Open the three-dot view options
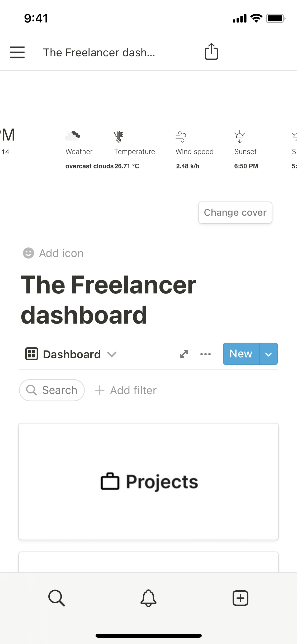Image resolution: width=297 pixels, height=644 pixels. [205, 354]
